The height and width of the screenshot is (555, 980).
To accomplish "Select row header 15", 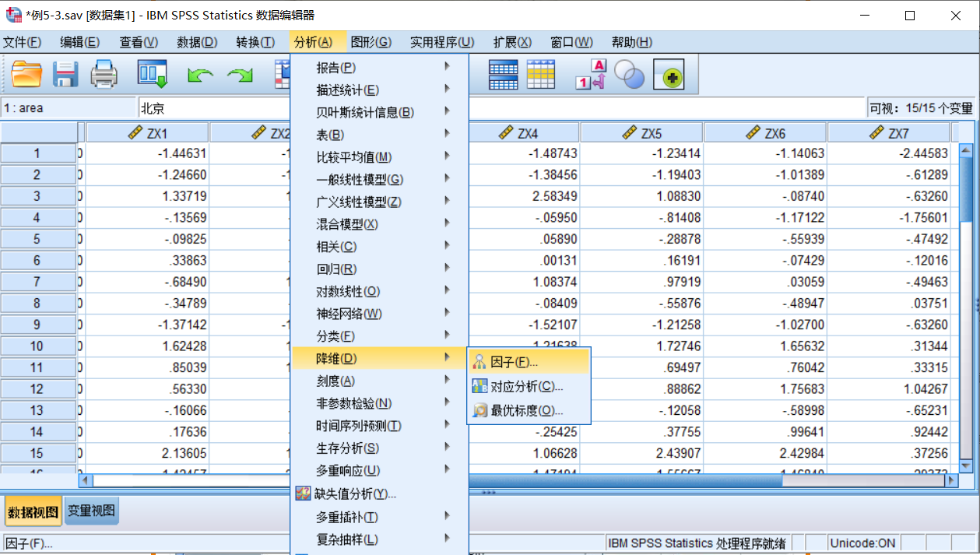I will click(x=37, y=453).
